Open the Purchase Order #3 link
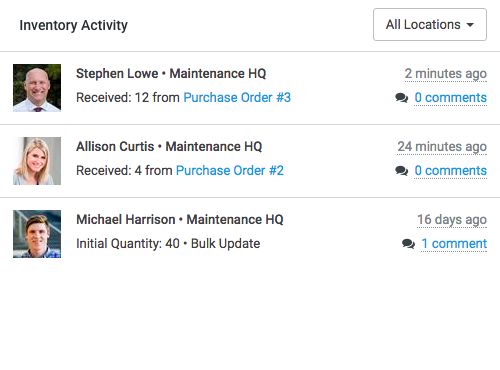The image size is (500, 370). (237, 98)
